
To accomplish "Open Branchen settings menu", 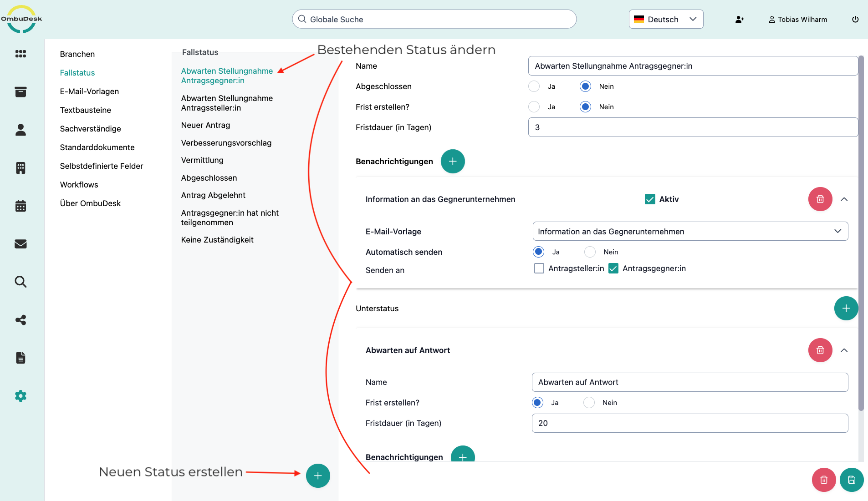I will point(77,54).
